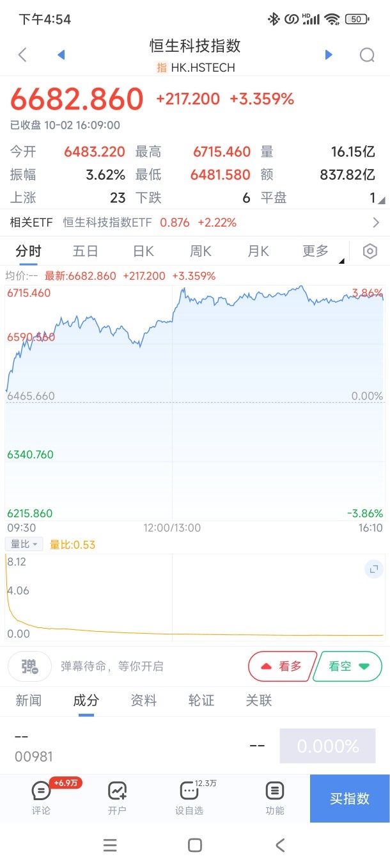Expand the 相关ETF row chevron

point(376,223)
